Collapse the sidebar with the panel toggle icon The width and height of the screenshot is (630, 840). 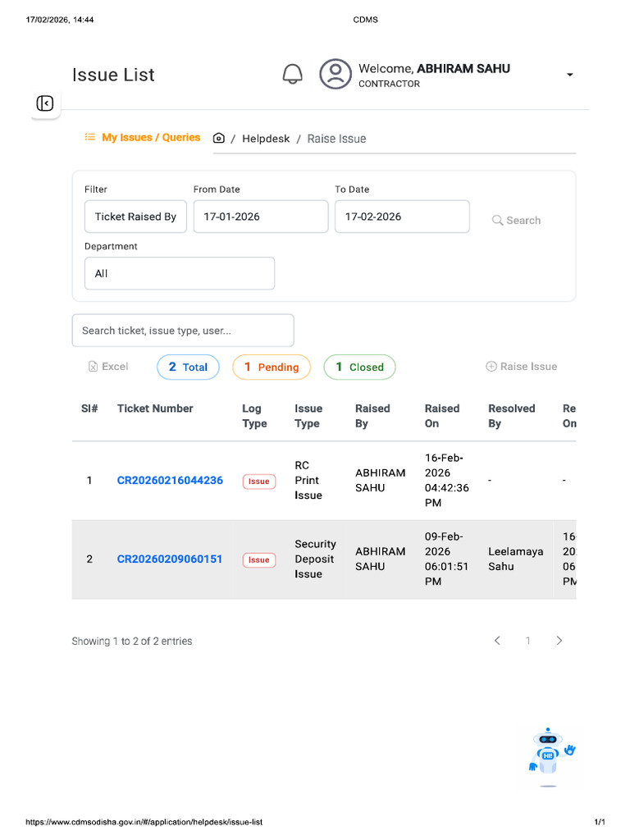click(45, 103)
